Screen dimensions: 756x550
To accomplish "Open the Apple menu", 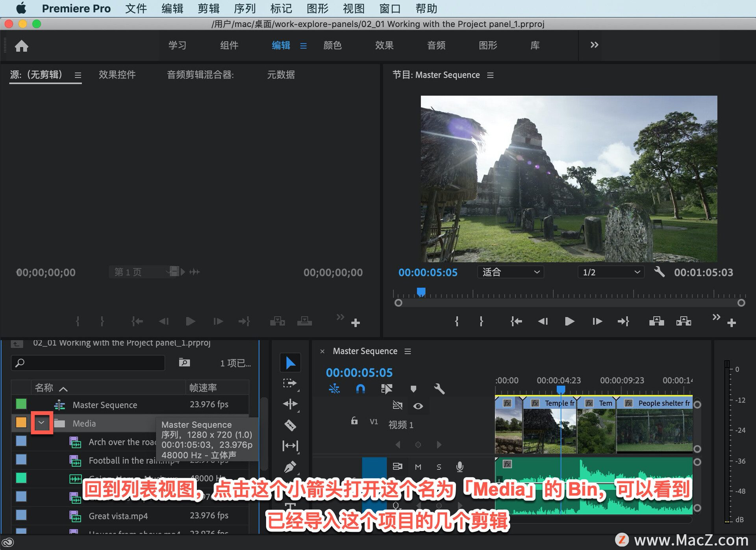I will [x=21, y=8].
